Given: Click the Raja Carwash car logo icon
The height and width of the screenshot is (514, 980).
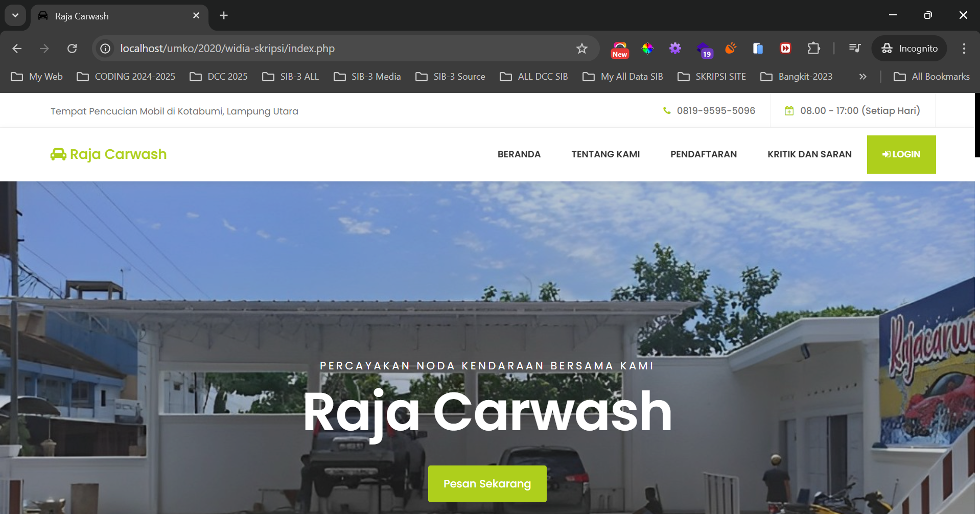Looking at the screenshot, I should pyautogui.click(x=58, y=154).
